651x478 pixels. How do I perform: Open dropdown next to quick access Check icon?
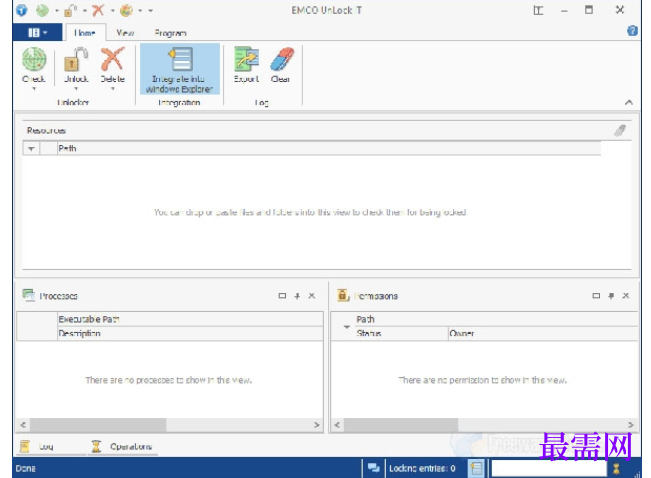[57, 11]
